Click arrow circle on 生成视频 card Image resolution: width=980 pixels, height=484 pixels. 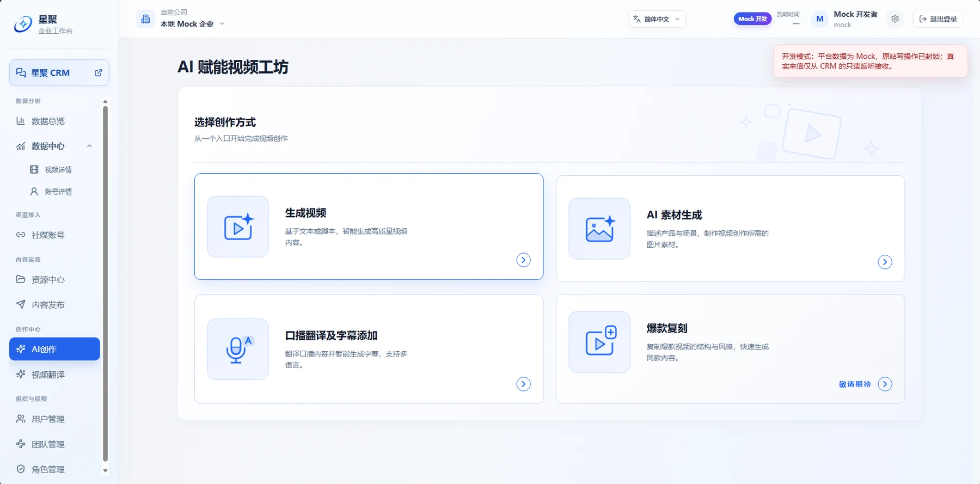point(523,260)
